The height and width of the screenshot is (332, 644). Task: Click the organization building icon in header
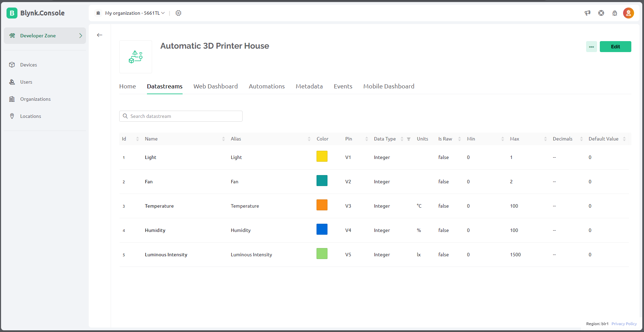point(98,13)
